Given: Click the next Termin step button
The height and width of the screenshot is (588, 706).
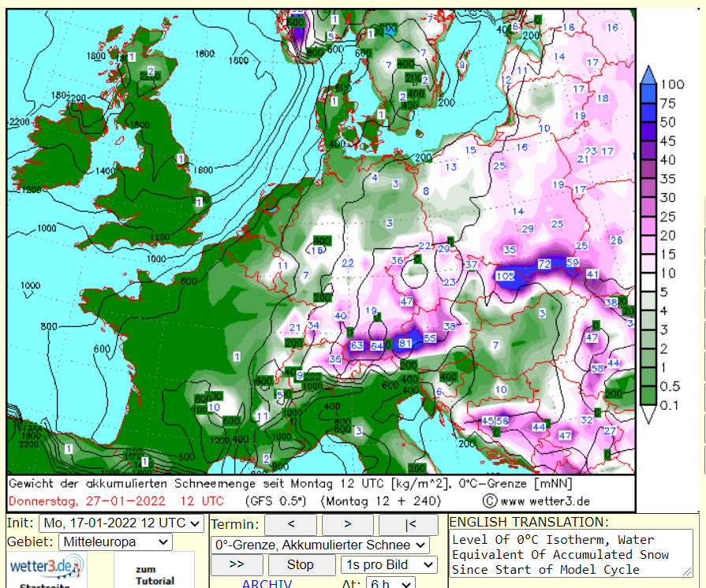Looking at the screenshot, I should pos(348,525).
